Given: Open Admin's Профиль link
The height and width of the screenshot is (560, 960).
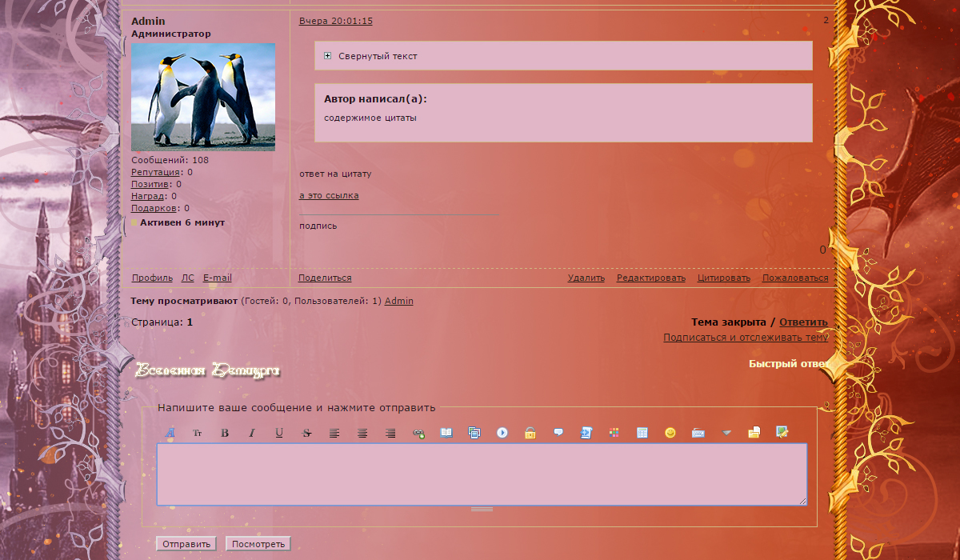Looking at the screenshot, I should (x=152, y=278).
